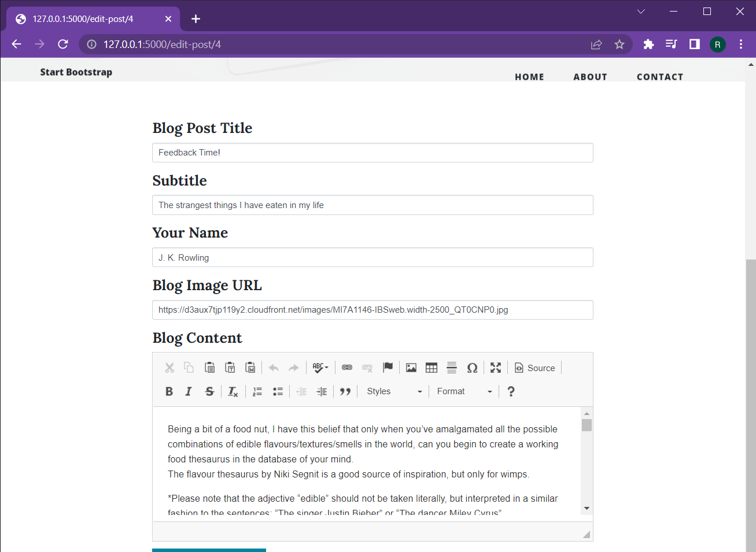Click the Your Name input field

click(x=373, y=257)
